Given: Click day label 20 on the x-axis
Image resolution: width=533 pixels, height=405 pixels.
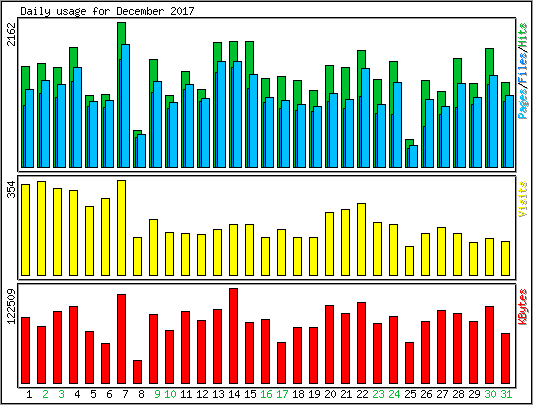Looking at the screenshot, I should coord(330,394).
